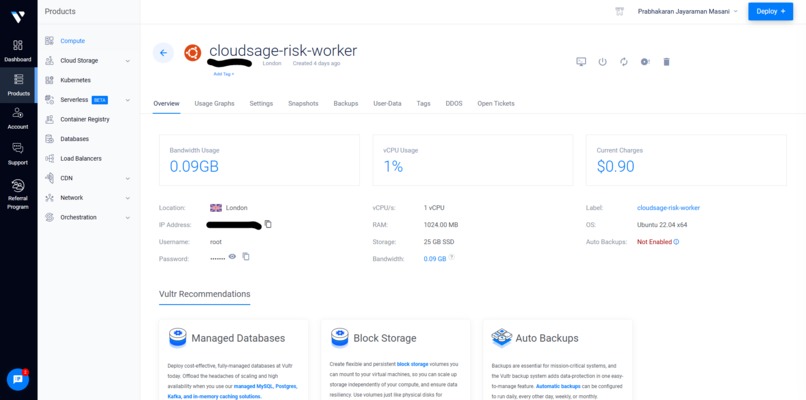806x400 pixels.
Task: Click the 0.09 GB bandwidth link
Action: tap(435, 259)
